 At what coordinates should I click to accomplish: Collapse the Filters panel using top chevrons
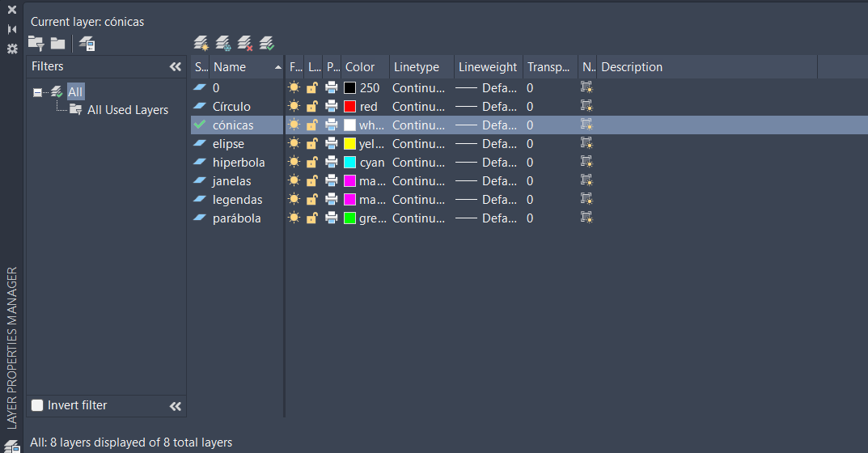[175, 67]
